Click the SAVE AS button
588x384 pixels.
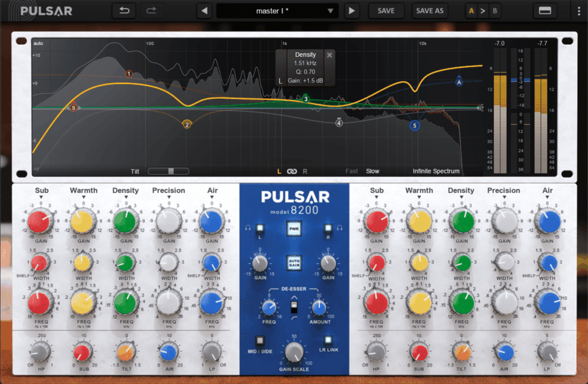(x=430, y=10)
